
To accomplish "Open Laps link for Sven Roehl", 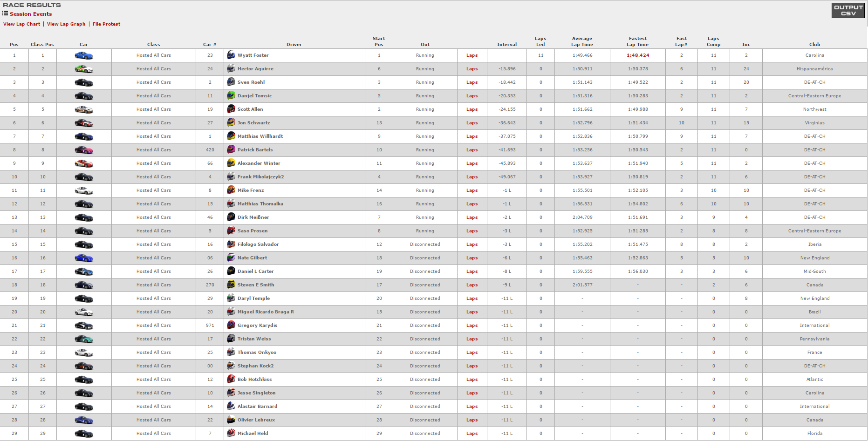I will click(x=472, y=82).
